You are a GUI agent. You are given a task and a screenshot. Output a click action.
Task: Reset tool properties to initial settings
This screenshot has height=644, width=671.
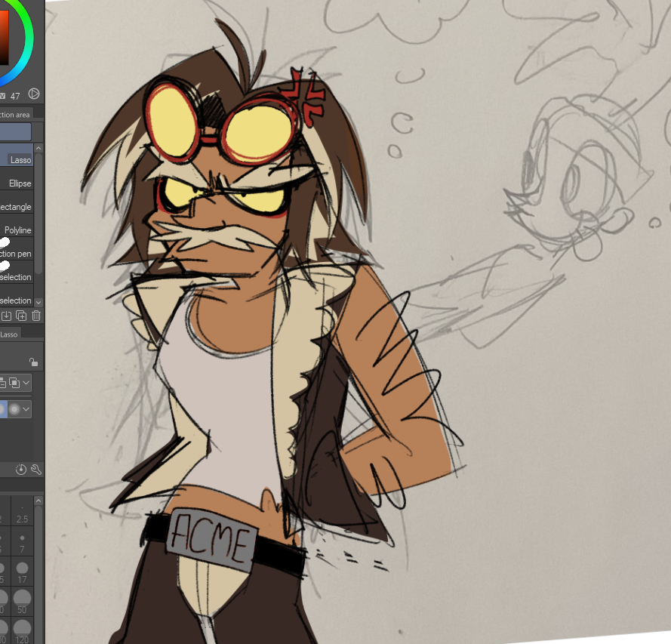[21, 470]
